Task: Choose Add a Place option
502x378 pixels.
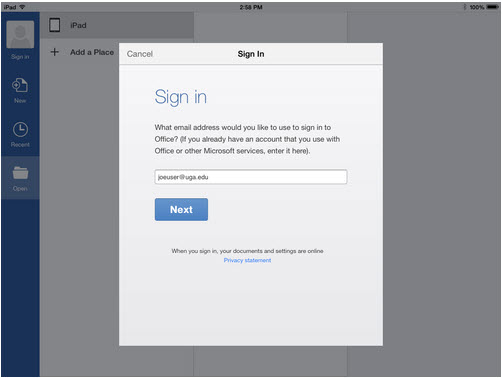Action: click(92, 52)
